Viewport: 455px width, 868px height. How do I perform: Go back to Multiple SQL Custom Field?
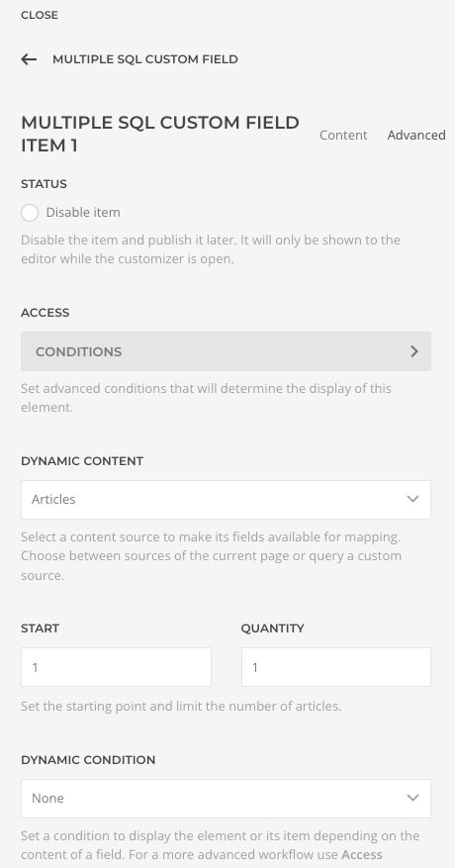145,59
